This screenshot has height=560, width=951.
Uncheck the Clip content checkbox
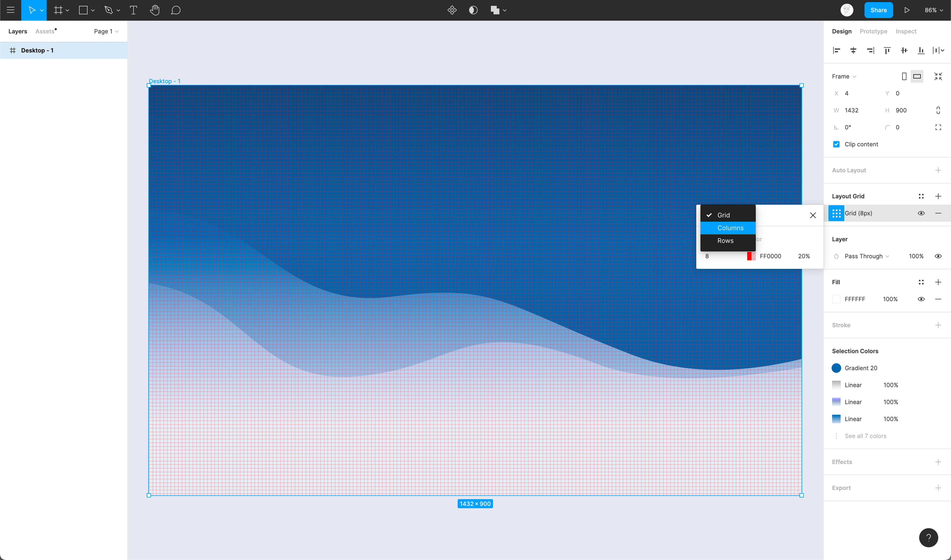[x=836, y=144]
